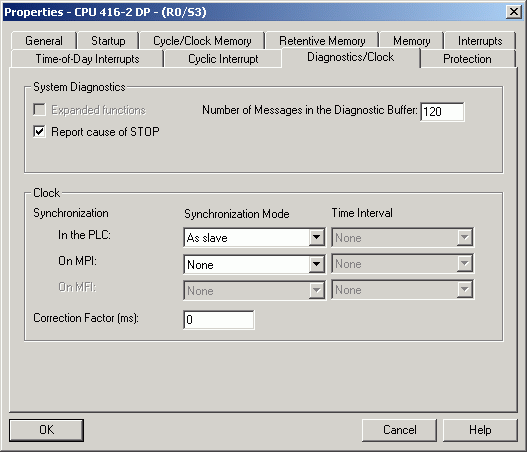Open the Memory tab
This screenshot has width=527, height=452.
(x=411, y=41)
